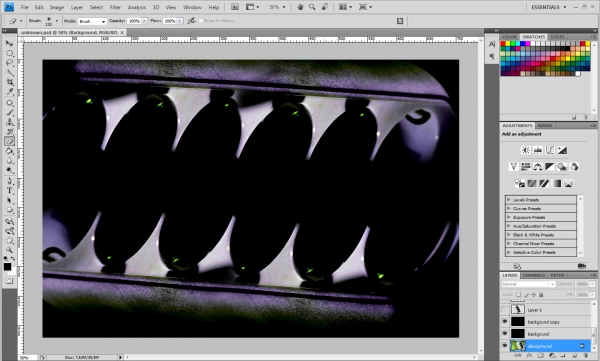Open the Analysis menu
Screen dimensions: 600x361
[137, 7]
